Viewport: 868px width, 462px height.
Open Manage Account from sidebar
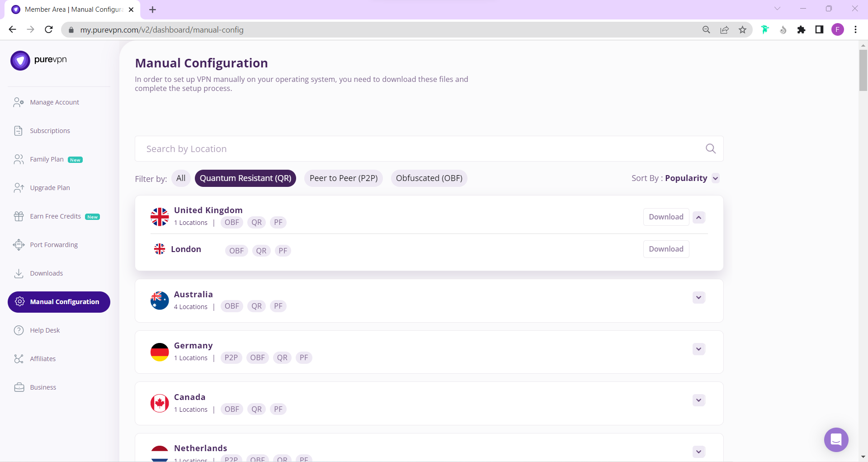[54, 102]
